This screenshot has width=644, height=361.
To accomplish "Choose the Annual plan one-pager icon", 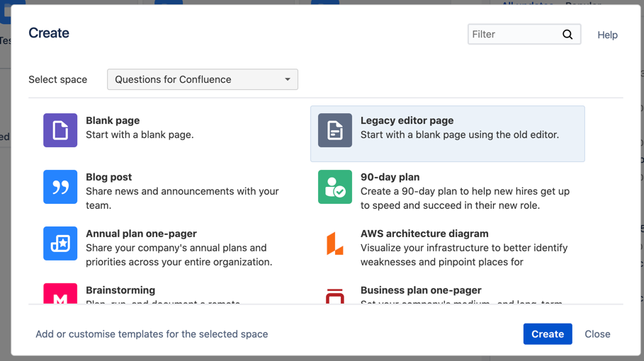I will 60,243.
